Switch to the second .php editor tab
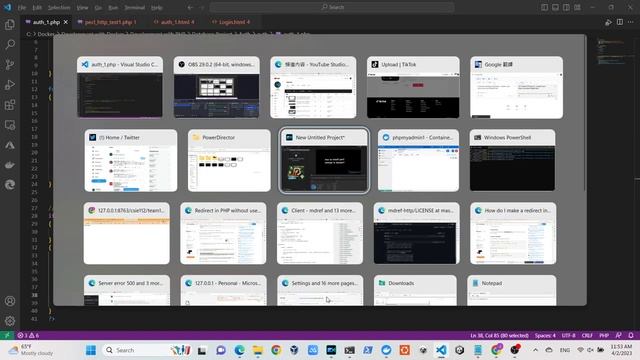The image size is (640, 360). (x=107, y=22)
